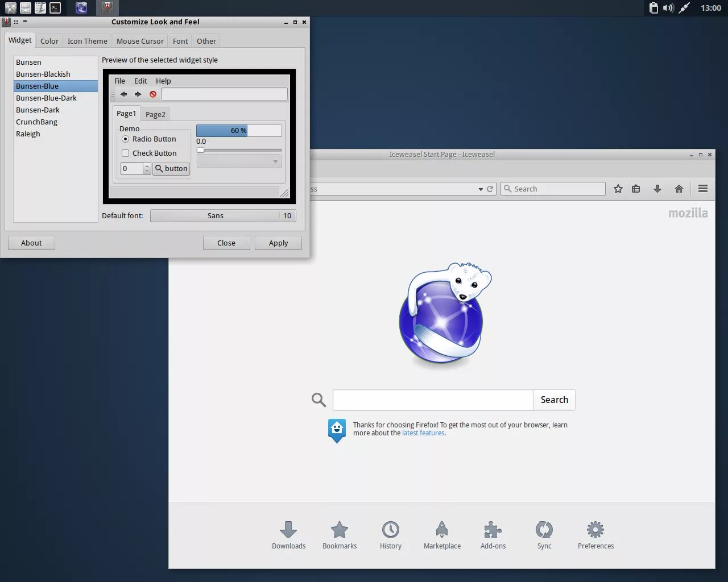
Task: Click the Close button in Look and Feel
Action: pos(226,243)
